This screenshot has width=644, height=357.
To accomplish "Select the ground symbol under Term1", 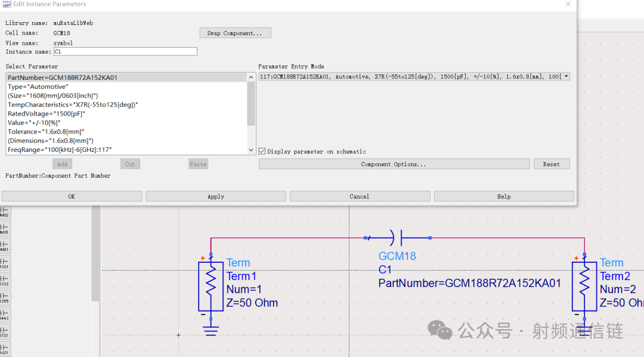I will tap(210, 331).
